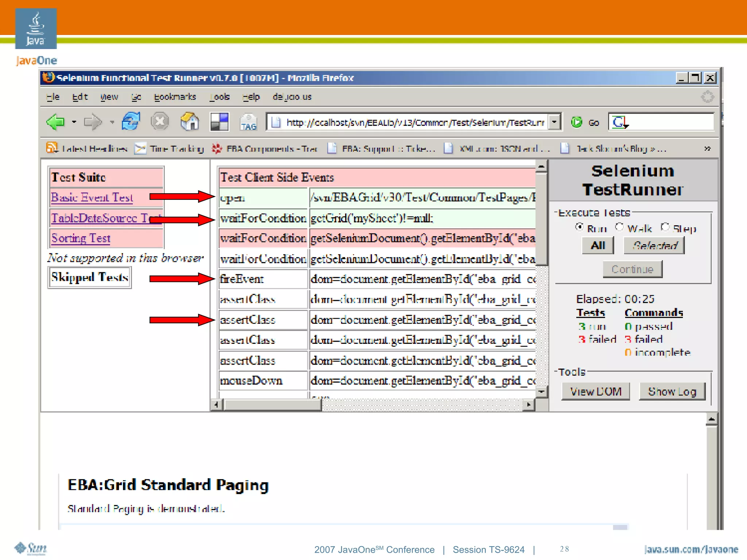
Task: Run All tests button
Action: [598, 245]
